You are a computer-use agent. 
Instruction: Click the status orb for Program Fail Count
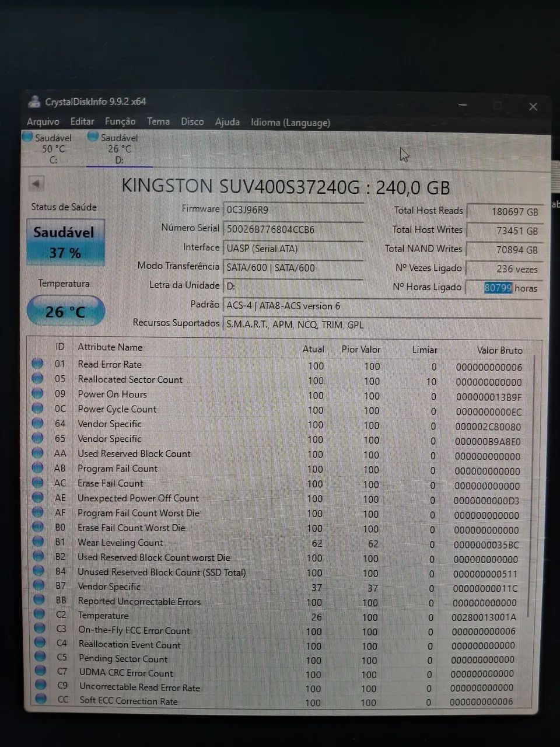[38, 467]
